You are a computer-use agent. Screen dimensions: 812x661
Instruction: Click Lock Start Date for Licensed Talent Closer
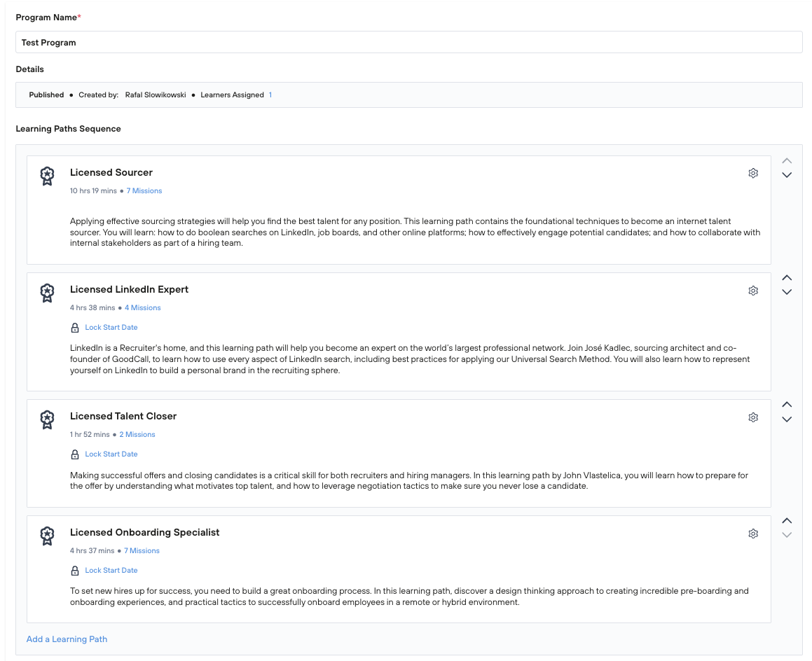pos(111,454)
